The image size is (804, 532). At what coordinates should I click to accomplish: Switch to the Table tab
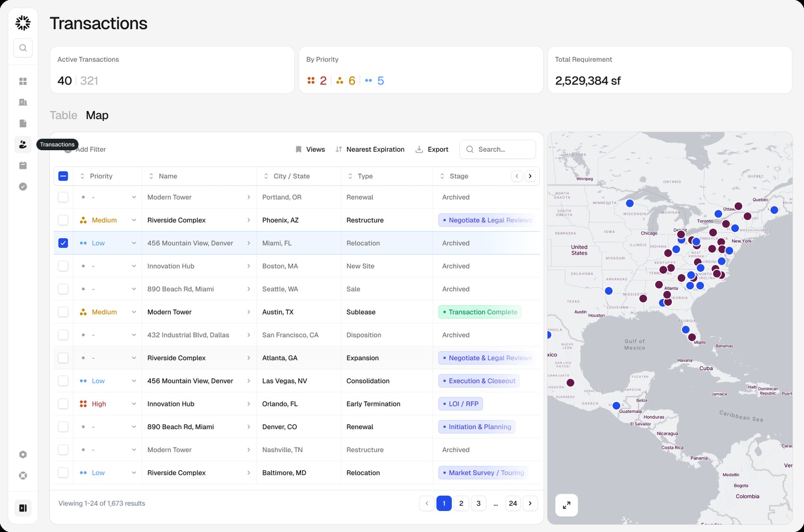[63, 115]
